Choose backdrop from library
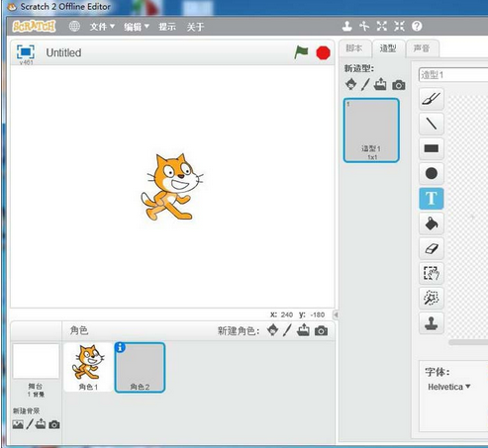The image size is (488, 448). point(18,424)
